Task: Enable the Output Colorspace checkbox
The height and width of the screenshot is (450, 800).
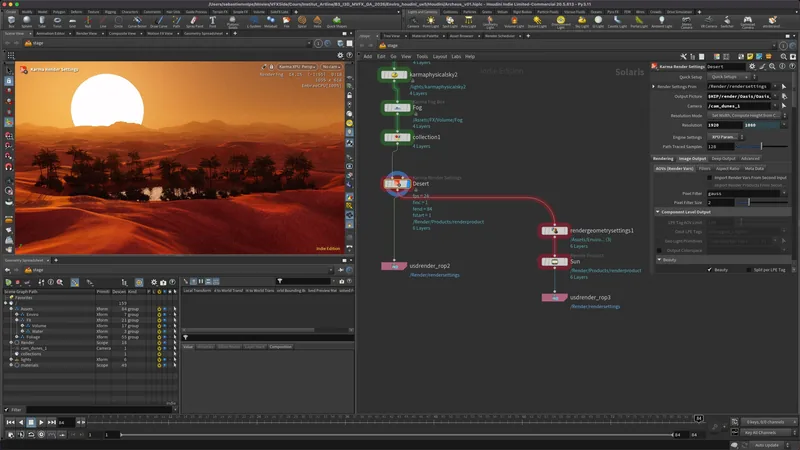Action: [659, 251]
